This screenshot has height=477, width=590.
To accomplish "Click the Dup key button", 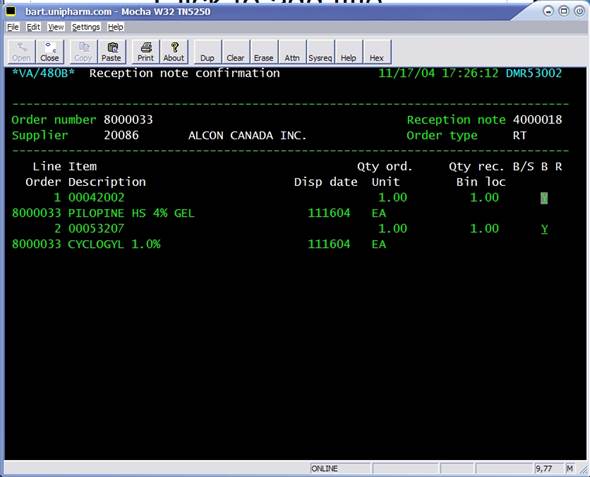I will pyautogui.click(x=208, y=52).
